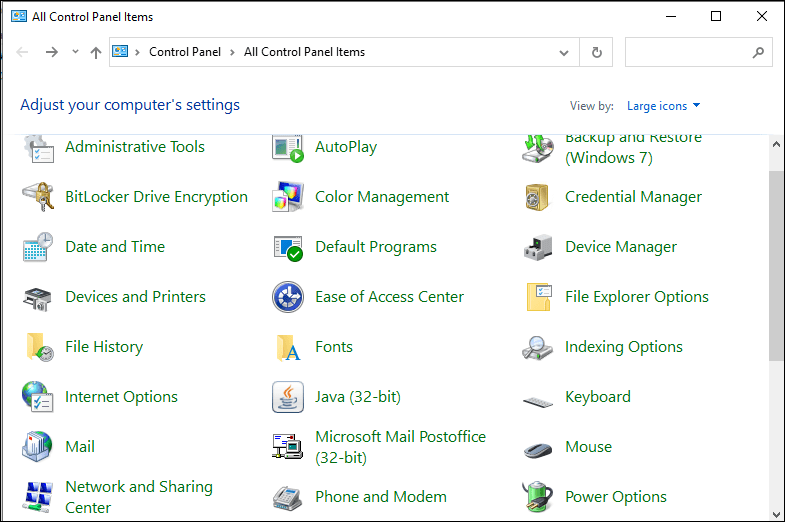
Task: Open the Color Management link
Action: pos(382,197)
